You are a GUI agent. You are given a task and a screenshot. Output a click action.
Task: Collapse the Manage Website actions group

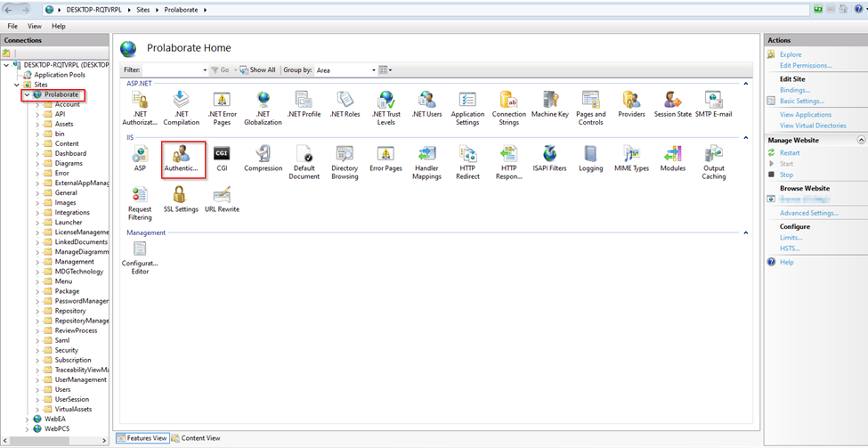(x=860, y=140)
